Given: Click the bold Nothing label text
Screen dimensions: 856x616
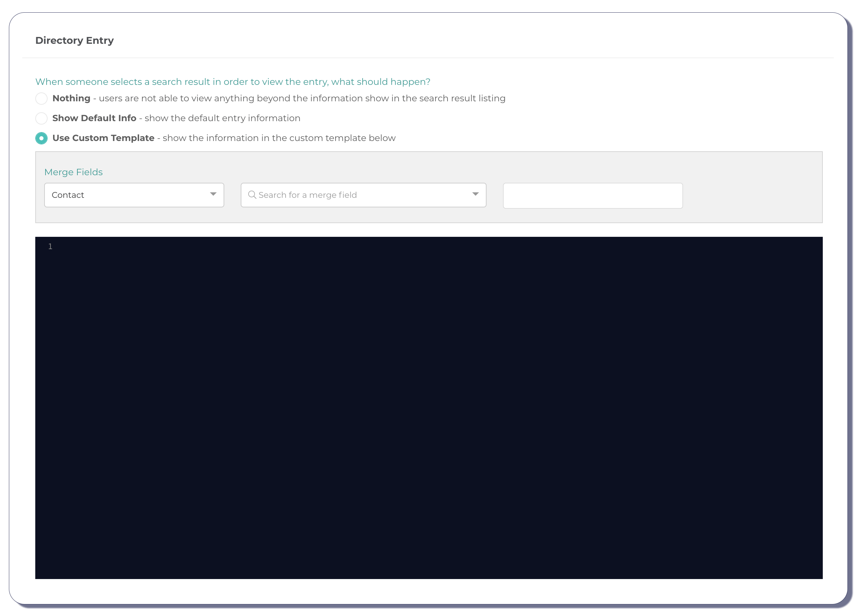Looking at the screenshot, I should [71, 99].
